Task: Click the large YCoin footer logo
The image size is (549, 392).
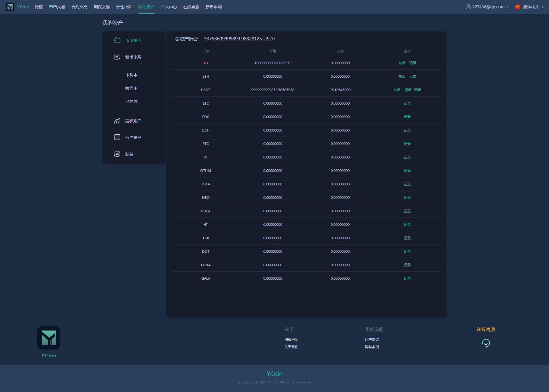Action: 49,338
